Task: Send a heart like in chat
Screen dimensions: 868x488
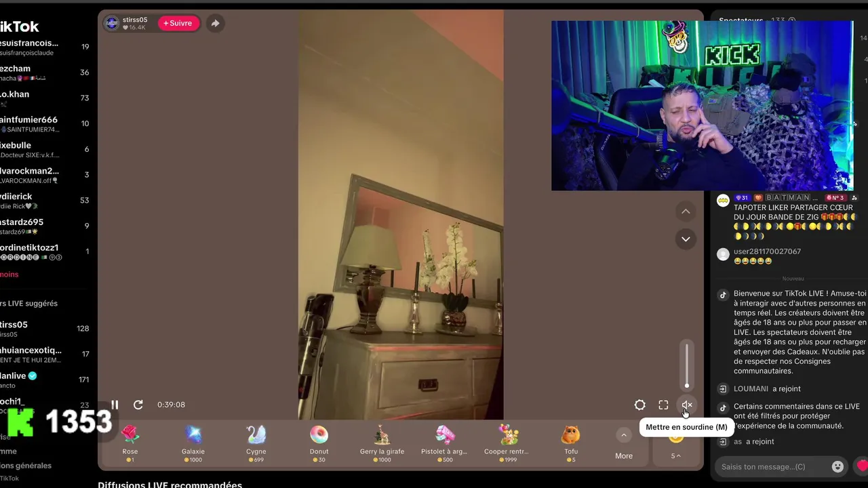Action: coord(861,466)
